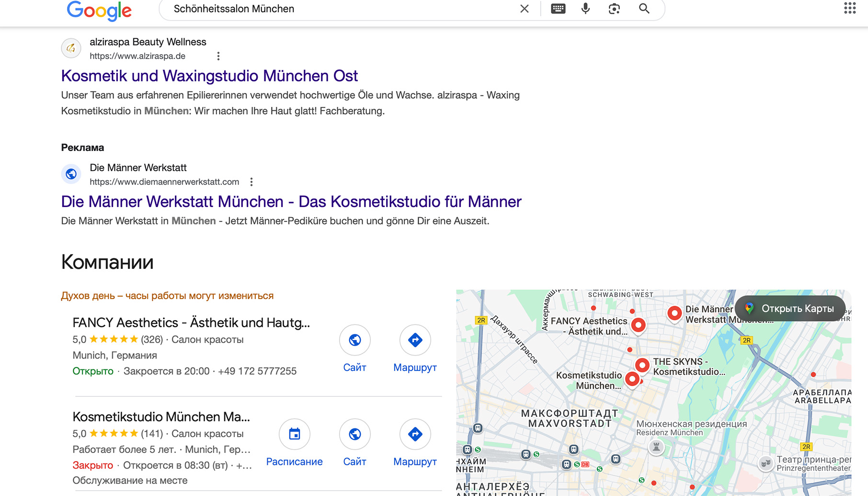This screenshot has width=868, height=496.
Task: Click the Residenz München landmark icon on map
Action: point(656,448)
